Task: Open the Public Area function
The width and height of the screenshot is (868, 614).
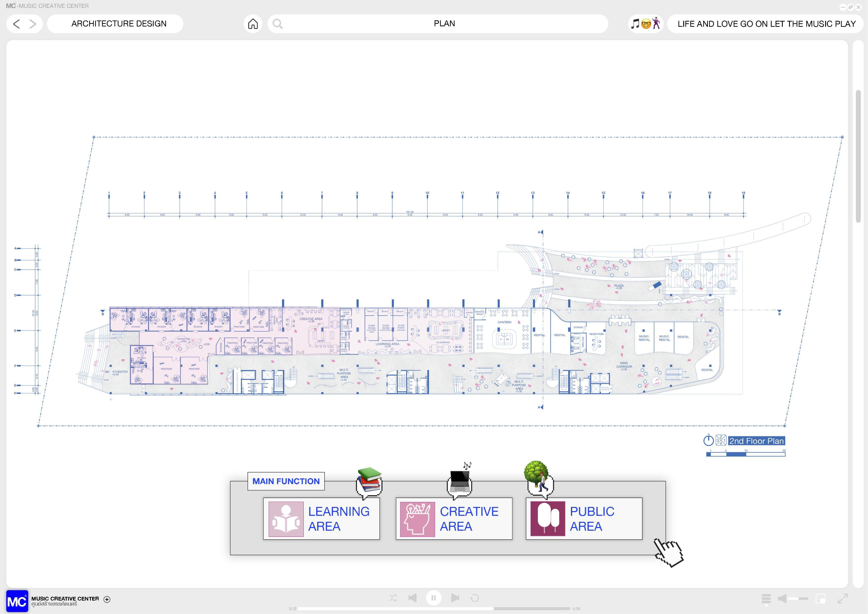Action: [584, 519]
